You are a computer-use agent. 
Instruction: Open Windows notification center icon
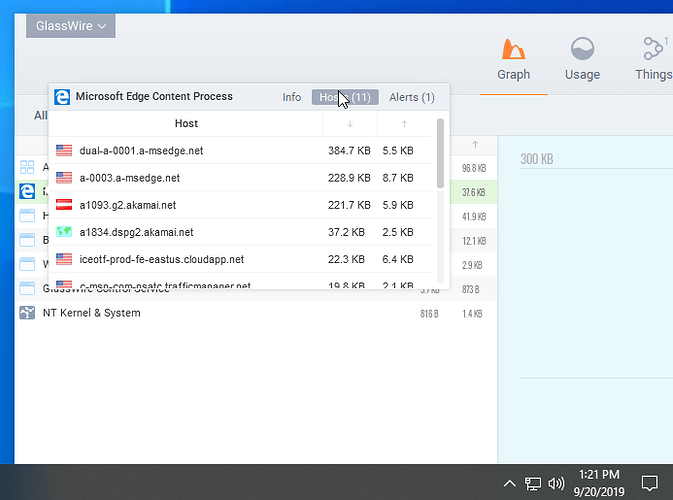pyautogui.click(x=648, y=483)
